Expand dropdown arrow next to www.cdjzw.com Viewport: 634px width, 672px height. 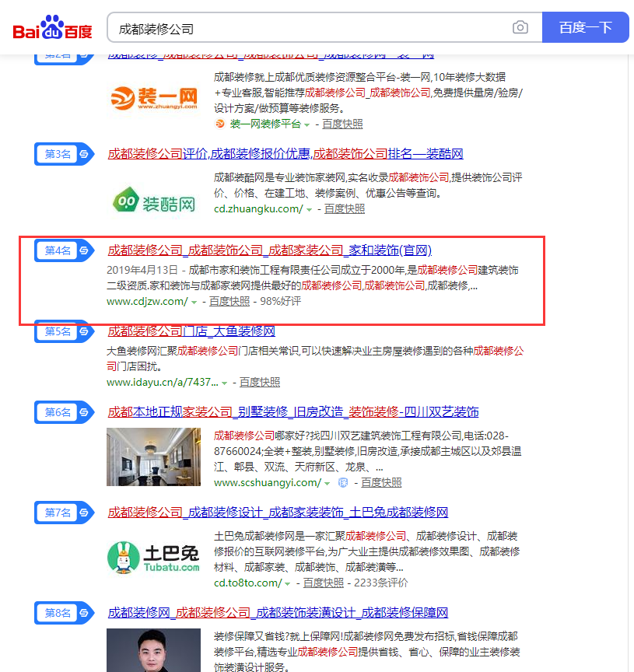pos(195,302)
